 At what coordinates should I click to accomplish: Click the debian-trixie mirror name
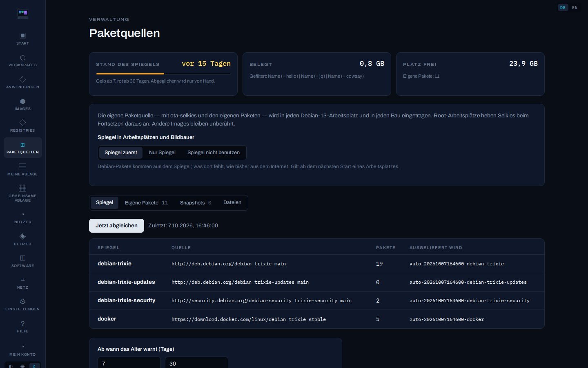(114, 264)
